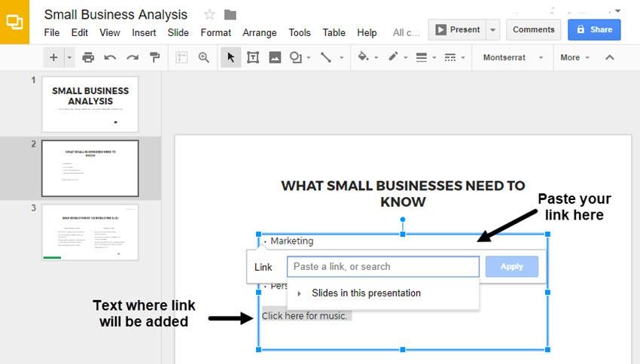
Task: Star the Small Business Analysis presentation
Action: pyautogui.click(x=209, y=15)
